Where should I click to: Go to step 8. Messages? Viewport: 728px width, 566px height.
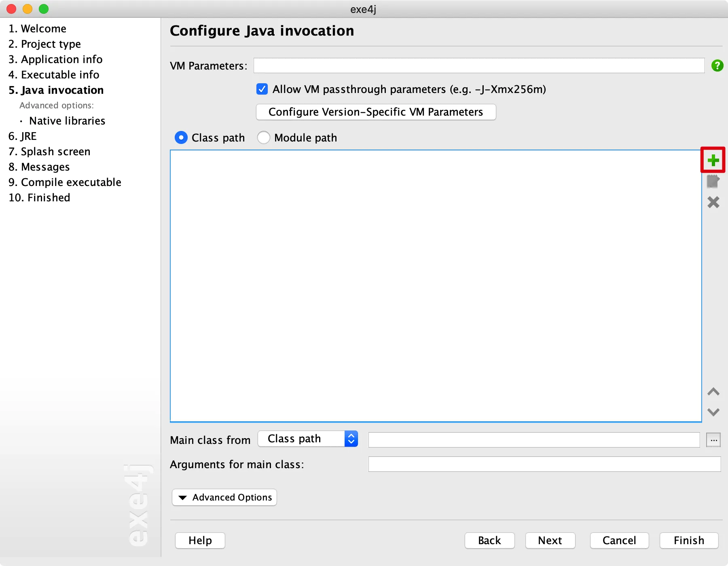click(39, 167)
